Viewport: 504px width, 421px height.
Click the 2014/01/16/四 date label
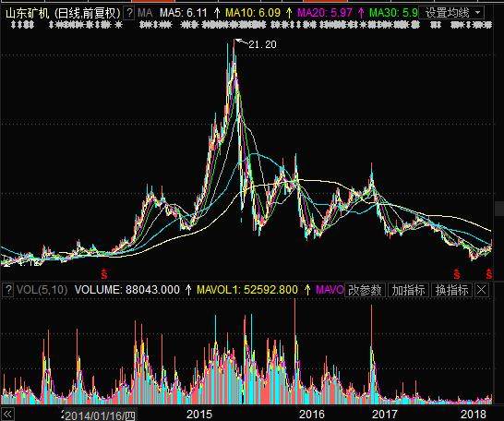coord(100,415)
